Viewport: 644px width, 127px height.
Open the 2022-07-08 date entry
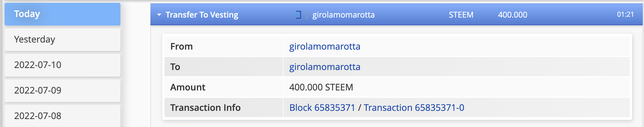coord(62,116)
